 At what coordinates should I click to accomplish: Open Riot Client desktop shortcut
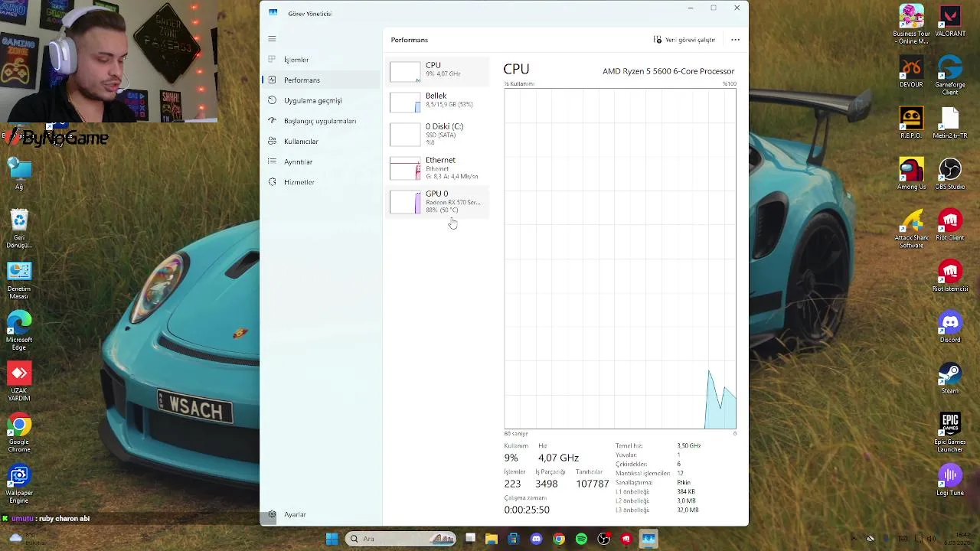950,225
